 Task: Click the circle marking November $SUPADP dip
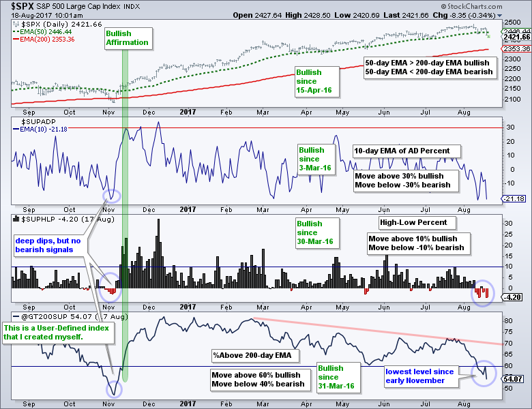point(111,196)
